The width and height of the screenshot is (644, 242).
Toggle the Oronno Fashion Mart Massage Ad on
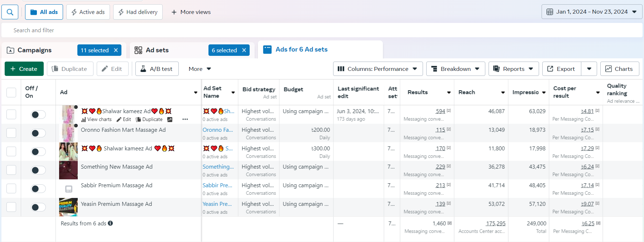coord(38,133)
